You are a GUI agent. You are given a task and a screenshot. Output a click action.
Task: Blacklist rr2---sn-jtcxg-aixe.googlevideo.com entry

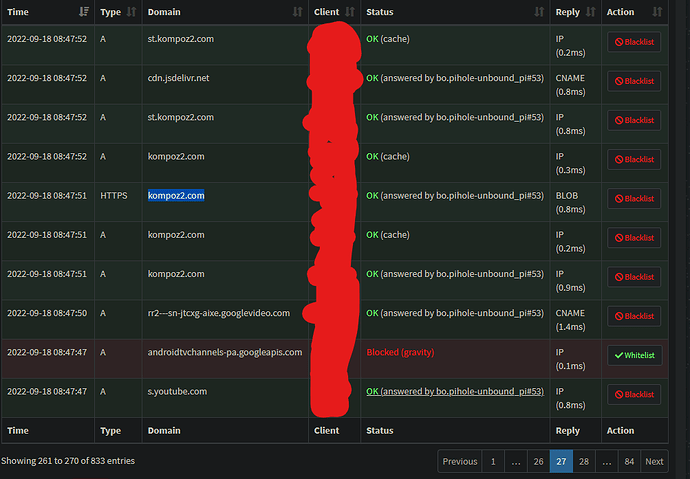tap(634, 316)
